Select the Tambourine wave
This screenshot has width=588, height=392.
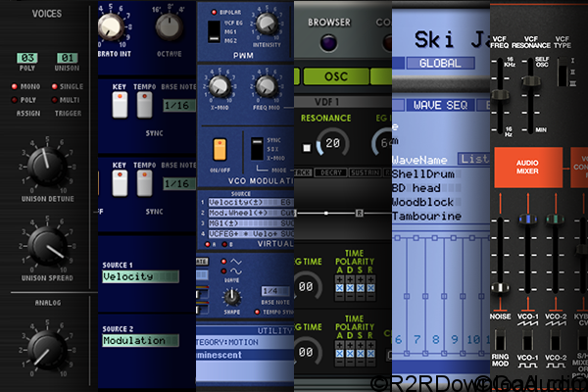tap(426, 216)
